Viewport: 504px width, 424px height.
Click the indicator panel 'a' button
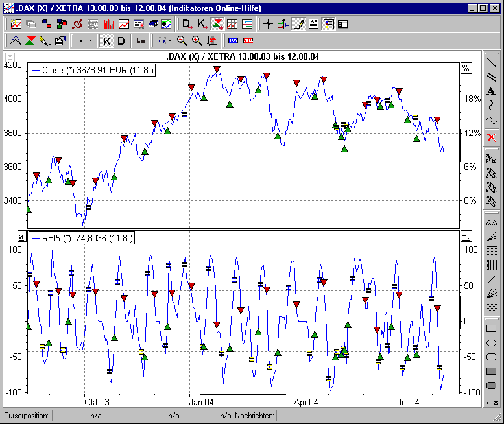point(21,237)
